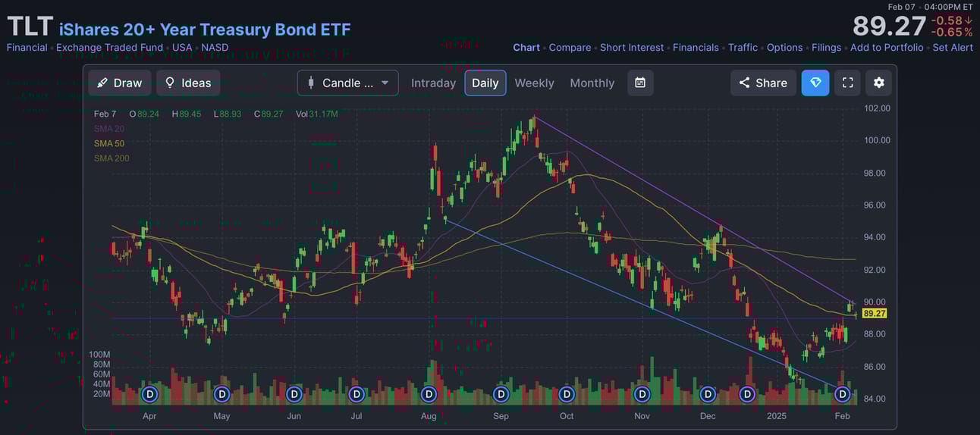
Task: Switch to the Monthly timeframe
Action: [592, 83]
